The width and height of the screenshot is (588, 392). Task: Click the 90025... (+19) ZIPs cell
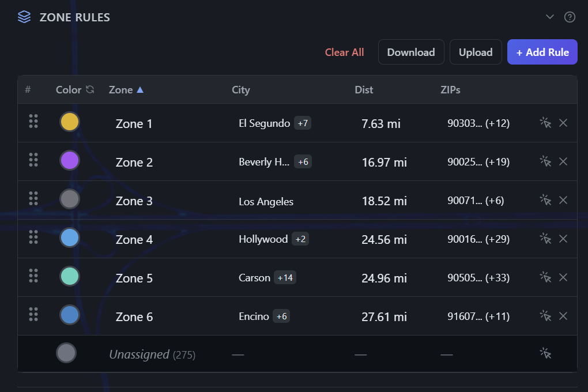pos(478,162)
